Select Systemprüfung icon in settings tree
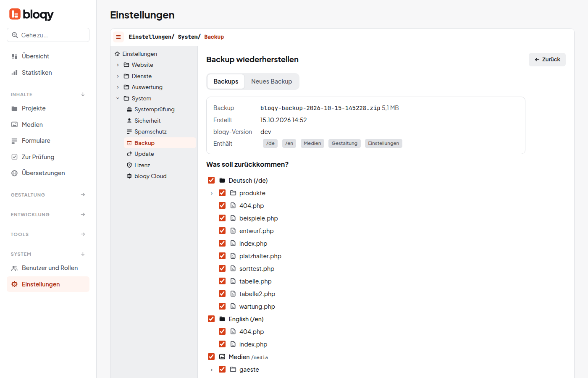This screenshot has height=378, width=588. [129, 110]
